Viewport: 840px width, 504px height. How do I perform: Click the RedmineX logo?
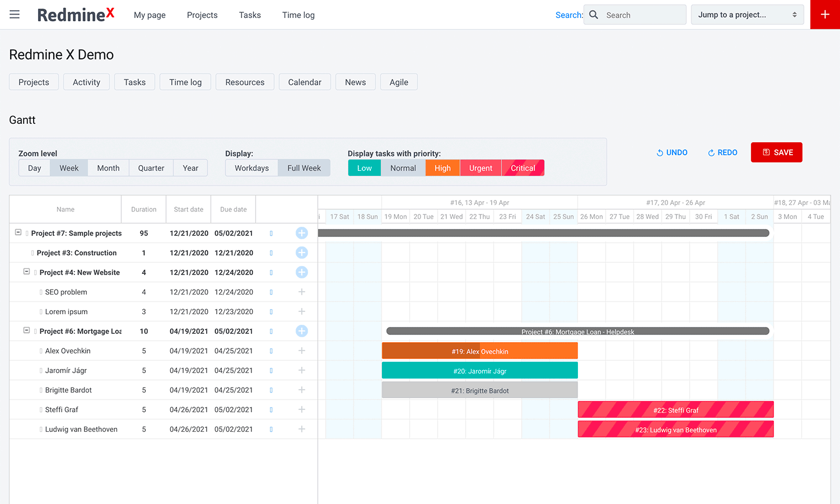tap(76, 15)
